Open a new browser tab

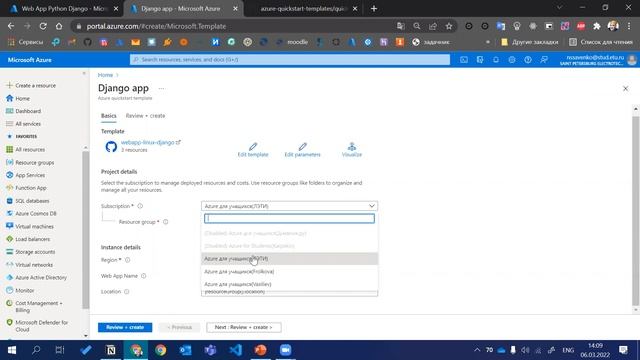[374, 9]
